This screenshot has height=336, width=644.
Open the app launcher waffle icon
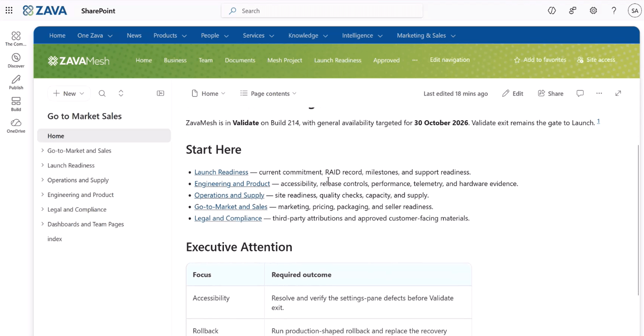(9, 11)
